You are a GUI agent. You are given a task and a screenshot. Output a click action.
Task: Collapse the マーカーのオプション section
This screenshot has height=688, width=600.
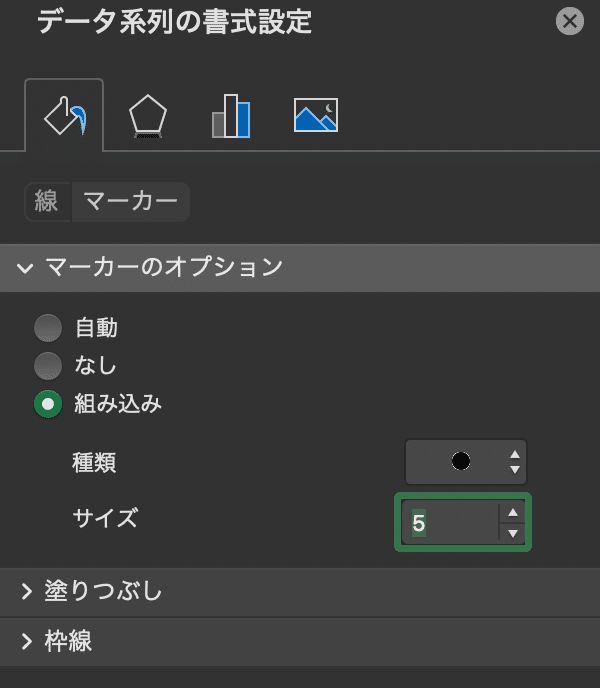click(x=25, y=268)
